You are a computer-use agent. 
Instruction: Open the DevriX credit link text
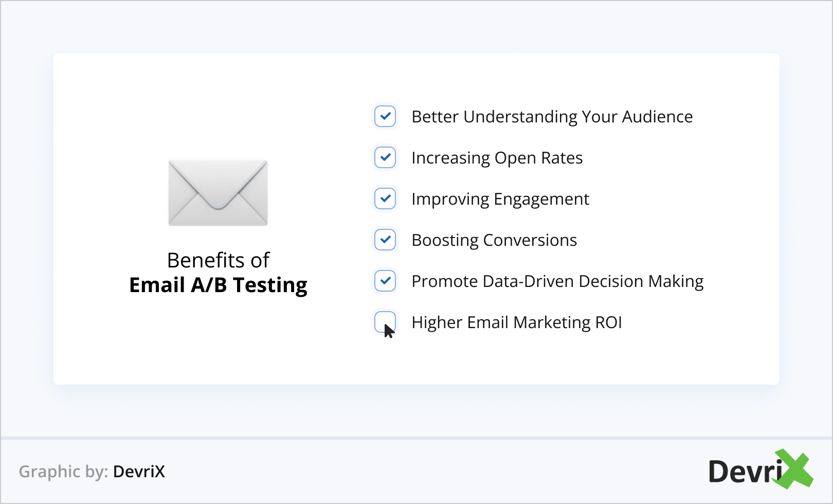click(139, 472)
